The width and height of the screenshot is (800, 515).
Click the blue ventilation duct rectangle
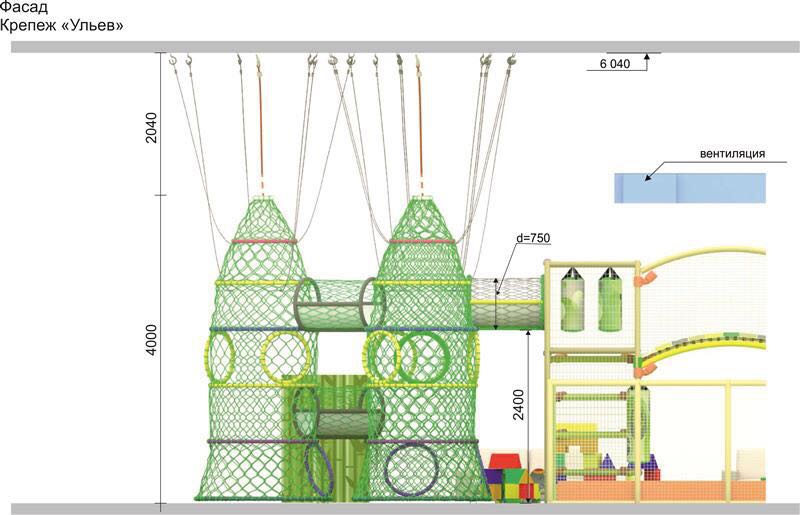point(690,188)
